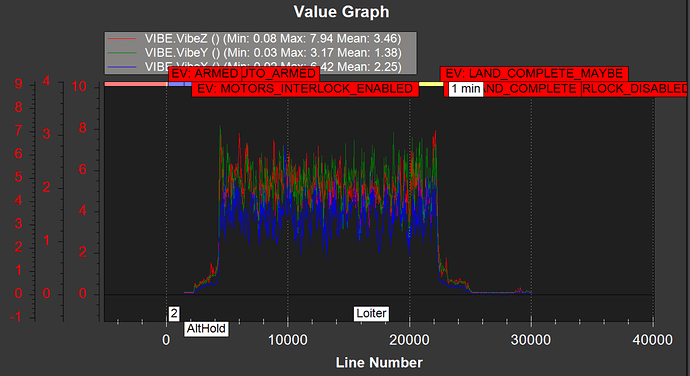Click the VIBE.VibeY legend entry
This screenshot has height=376, width=690.
point(273,53)
